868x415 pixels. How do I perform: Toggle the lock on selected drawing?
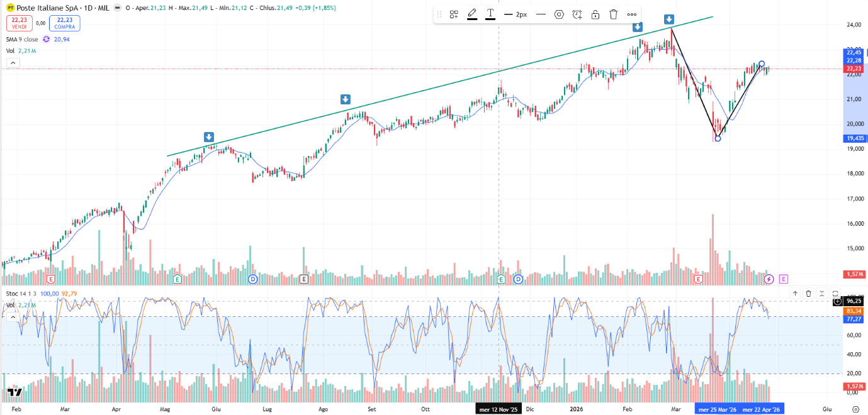click(595, 14)
